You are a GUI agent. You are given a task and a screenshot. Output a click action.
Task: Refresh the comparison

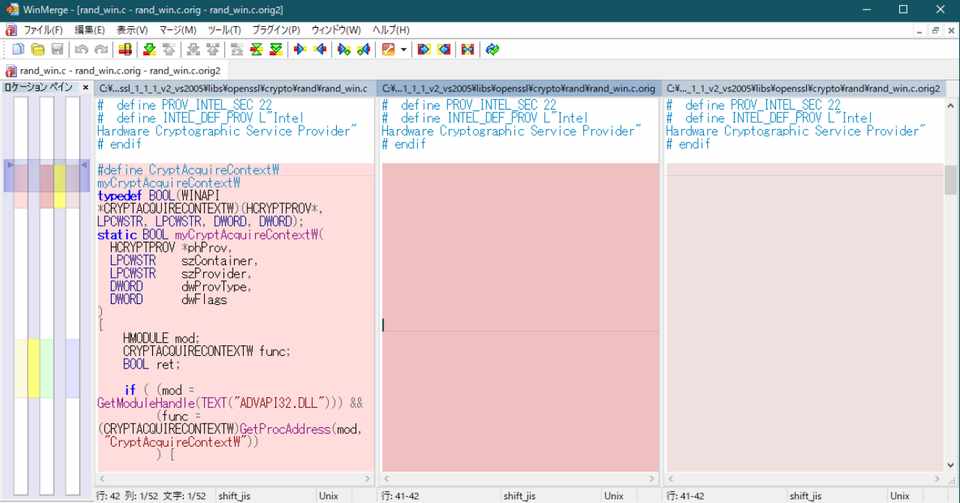click(492, 50)
